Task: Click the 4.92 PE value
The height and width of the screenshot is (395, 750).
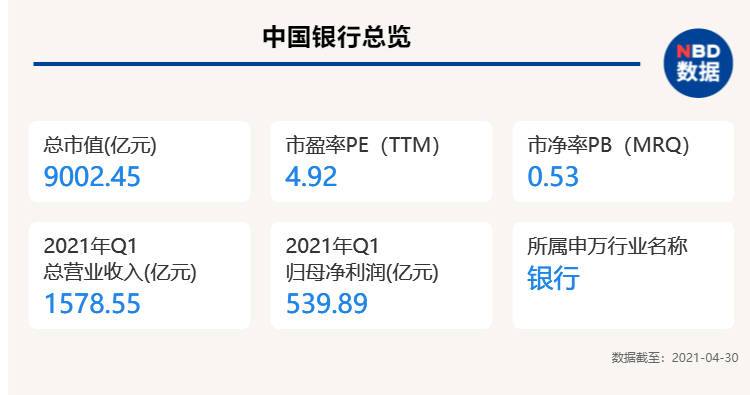Action: click(x=311, y=176)
